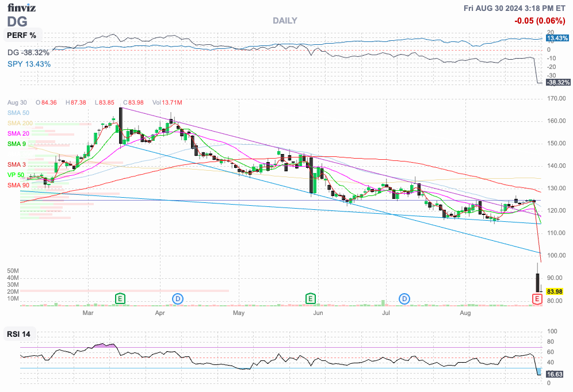Click the 16.63 RSI value tag

point(555,374)
